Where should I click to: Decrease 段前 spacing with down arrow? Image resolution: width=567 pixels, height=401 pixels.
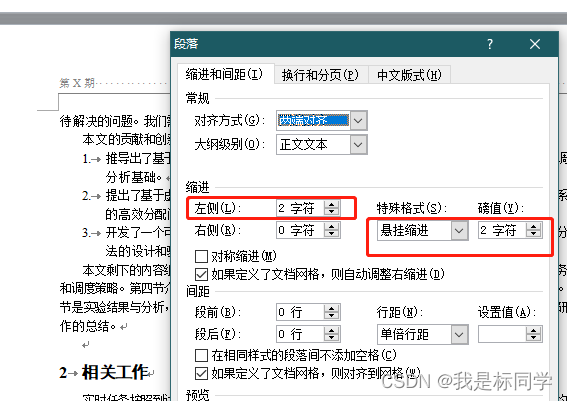[331, 316]
